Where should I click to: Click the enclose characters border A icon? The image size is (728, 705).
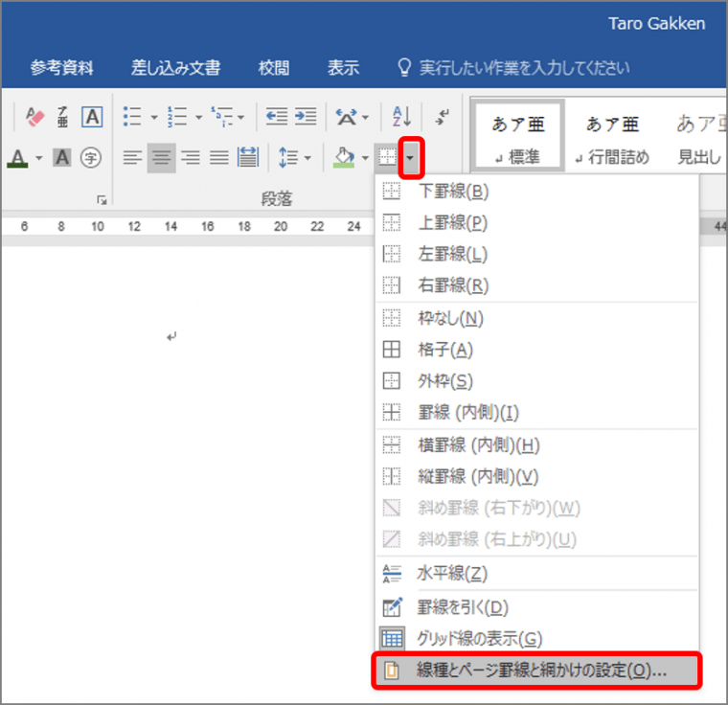point(92,117)
